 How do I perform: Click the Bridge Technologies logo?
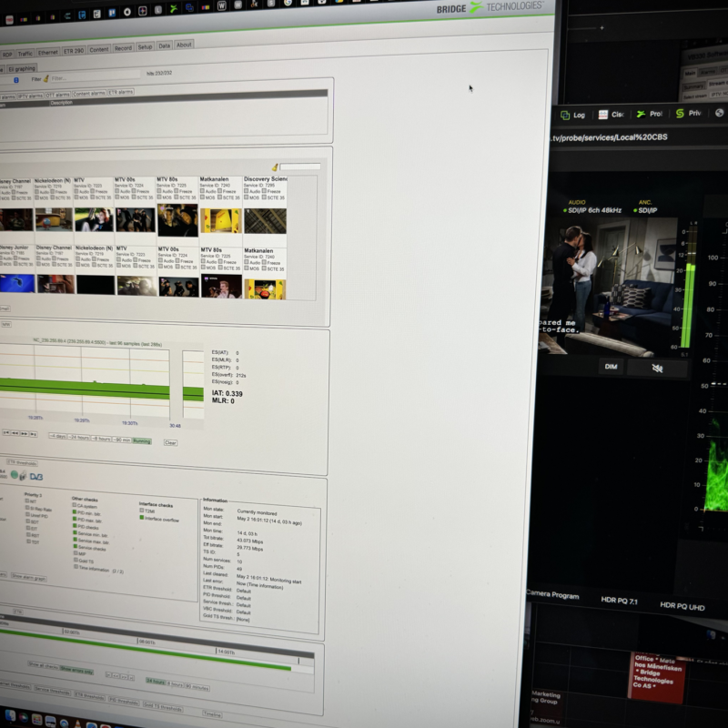[490, 7]
